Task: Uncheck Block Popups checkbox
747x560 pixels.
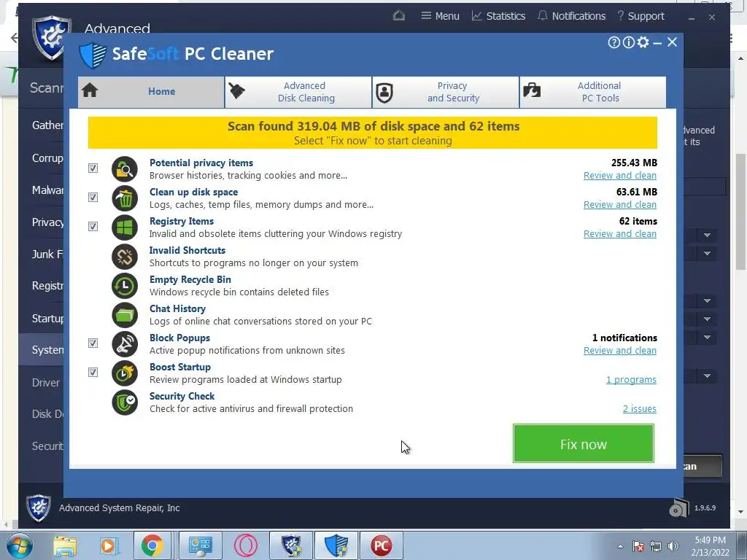Action: (93, 343)
